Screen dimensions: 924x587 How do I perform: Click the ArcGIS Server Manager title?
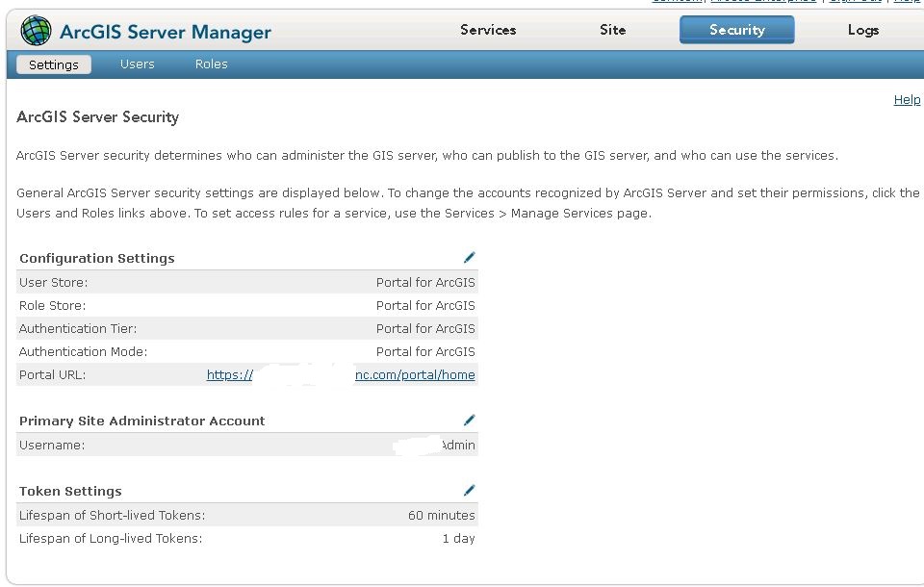click(x=166, y=32)
